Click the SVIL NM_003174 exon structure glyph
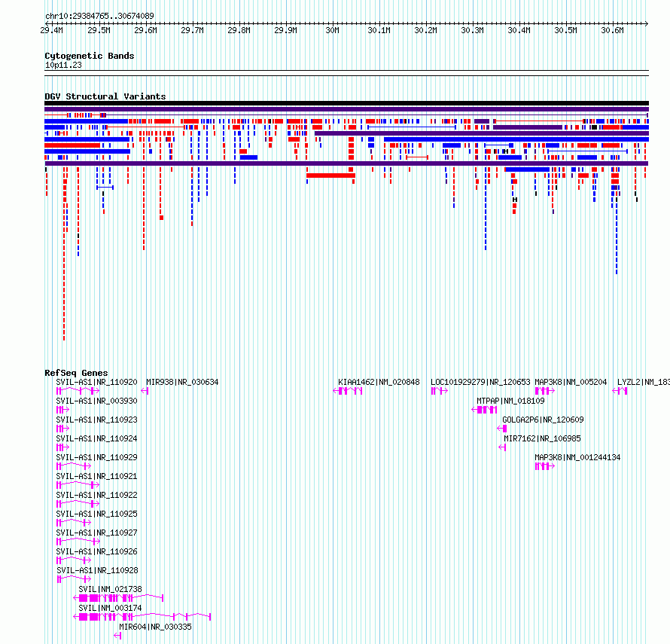This screenshot has width=670, height=644. click(142, 617)
